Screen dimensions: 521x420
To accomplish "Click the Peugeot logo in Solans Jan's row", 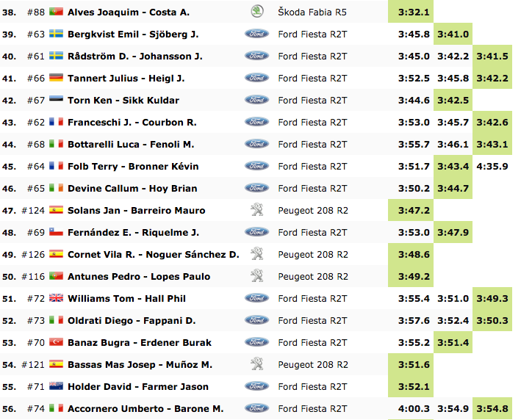I will click(x=257, y=210).
